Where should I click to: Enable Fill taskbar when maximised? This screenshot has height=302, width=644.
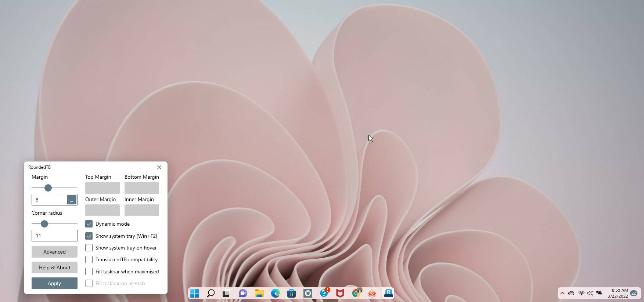89,272
